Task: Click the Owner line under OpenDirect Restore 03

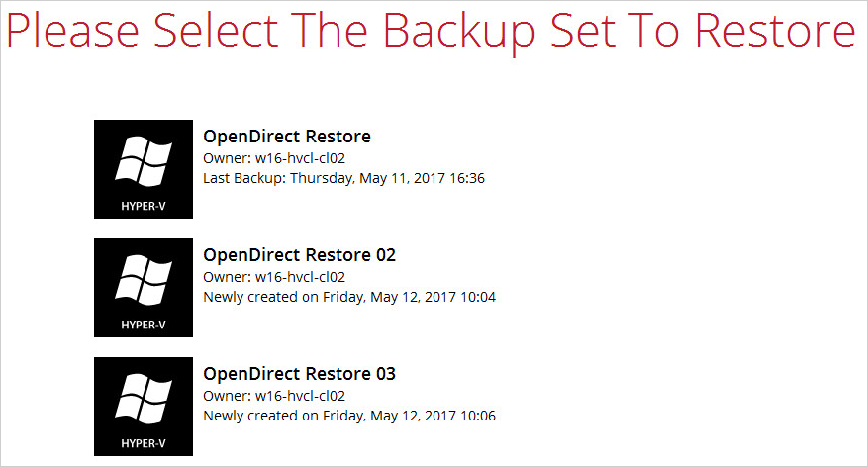Action: [x=274, y=396]
